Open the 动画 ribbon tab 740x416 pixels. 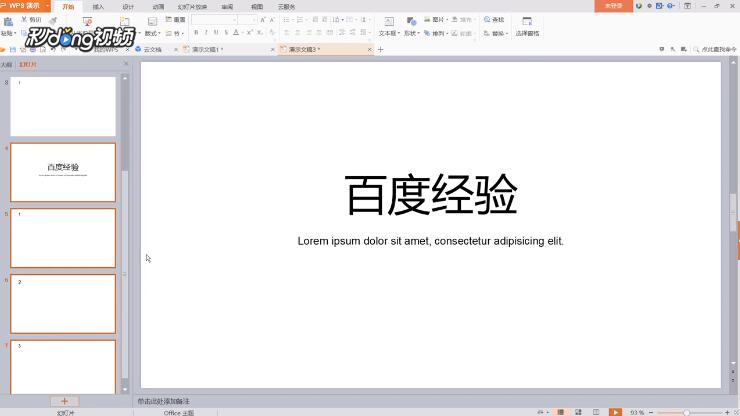click(x=159, y=7)
